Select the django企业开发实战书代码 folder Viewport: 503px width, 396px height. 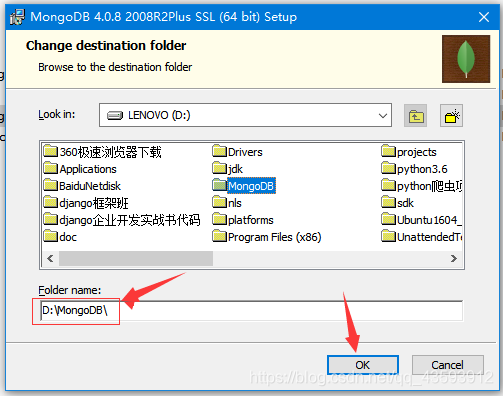coord(122,220)
